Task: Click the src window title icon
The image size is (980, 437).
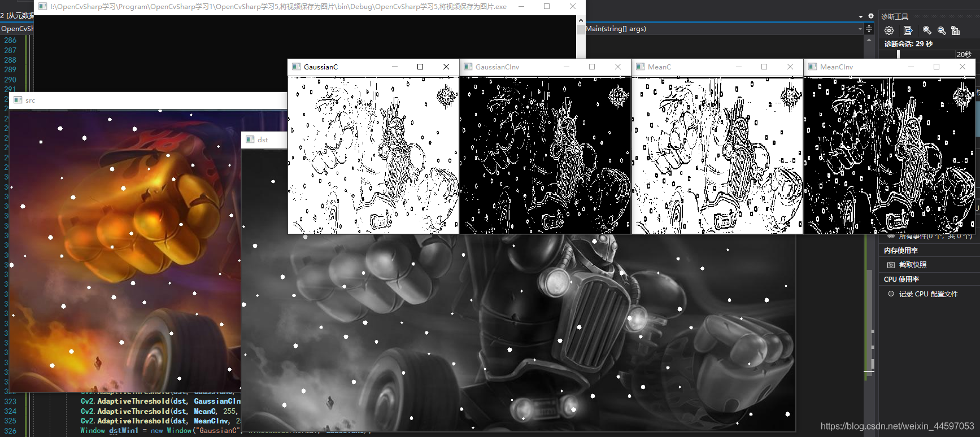Action: tap(18, 100)
